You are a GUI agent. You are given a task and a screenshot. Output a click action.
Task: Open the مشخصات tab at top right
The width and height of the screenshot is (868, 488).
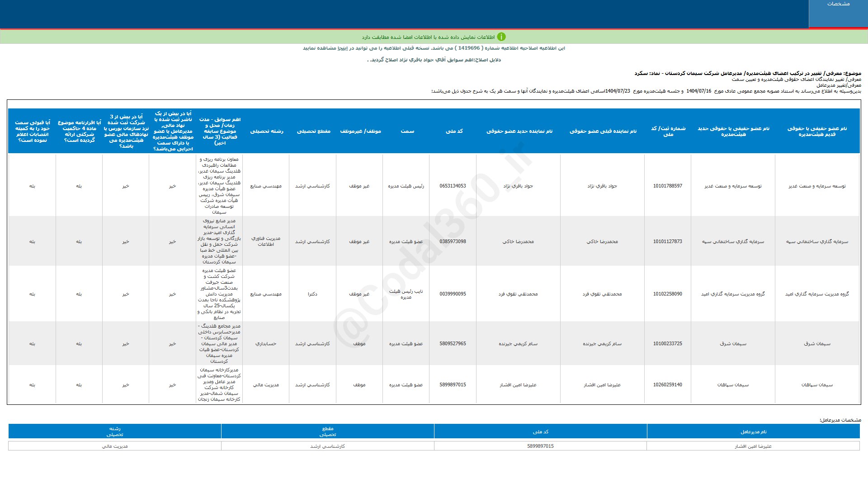[838, 4]
